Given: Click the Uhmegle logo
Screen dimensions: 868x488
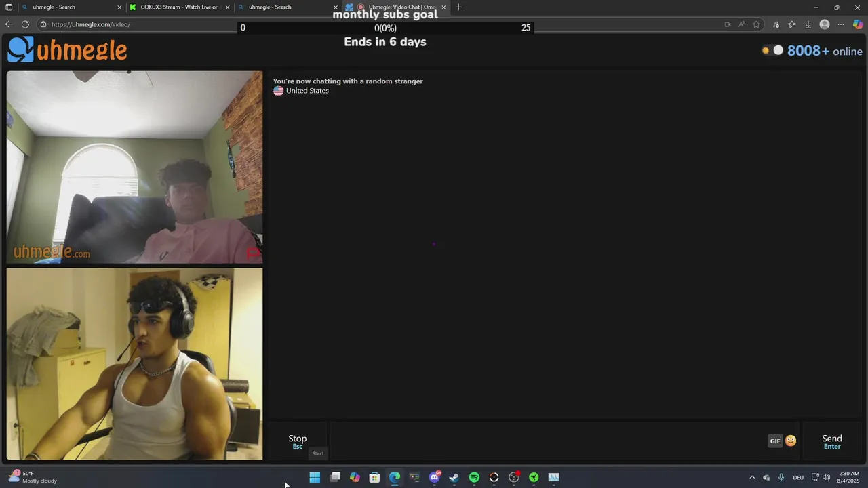Looking at the screenshot, I should (x=67, y=49).
